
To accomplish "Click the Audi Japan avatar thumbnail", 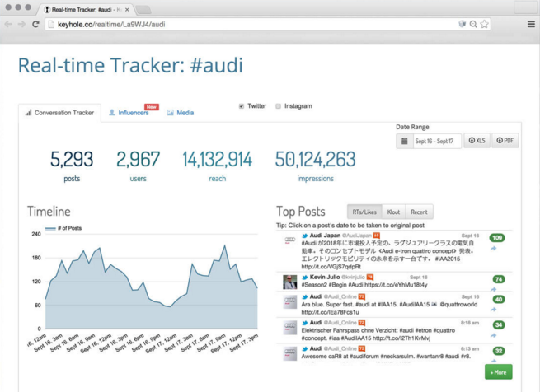I will [x=290, y=240].
